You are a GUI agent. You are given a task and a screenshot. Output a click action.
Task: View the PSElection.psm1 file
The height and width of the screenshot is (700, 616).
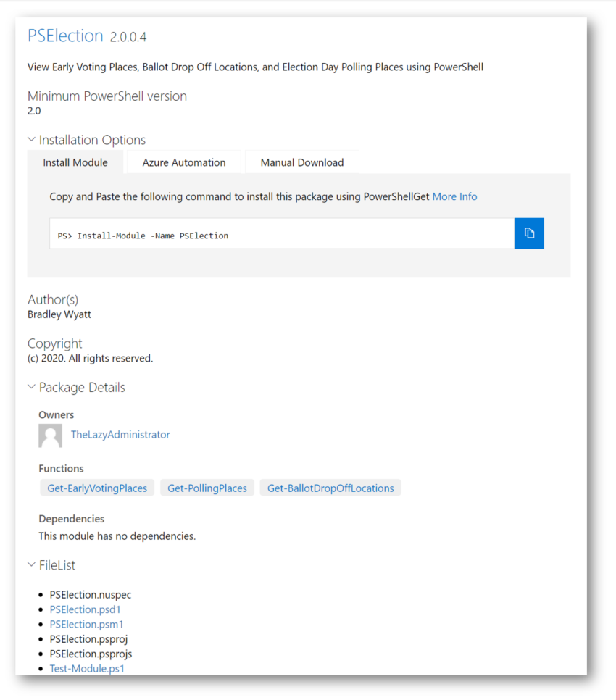pos(86,624)
